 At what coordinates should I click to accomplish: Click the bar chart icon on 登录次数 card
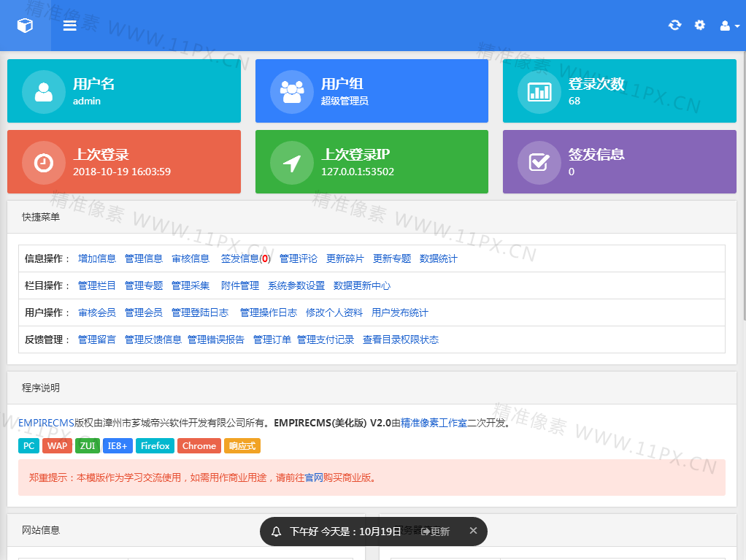click(x=539, y=92)
